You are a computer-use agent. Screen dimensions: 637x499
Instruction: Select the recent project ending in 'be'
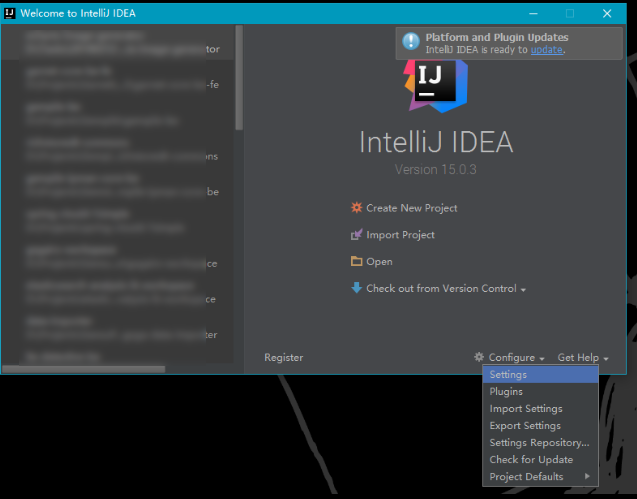[118, 185]
